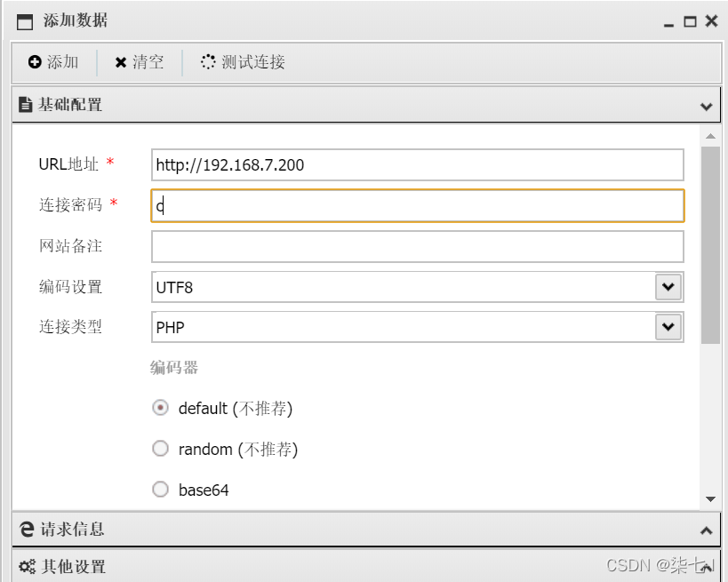Open the 其他设置 accordion header
Viewport: 728px width, 582px height.
click(366, 566)
